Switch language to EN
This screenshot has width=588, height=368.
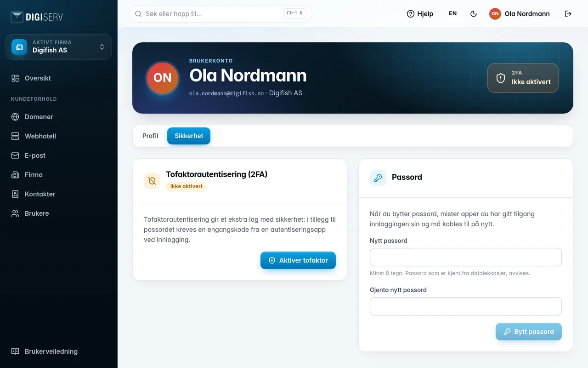pyautogui.click(x=453, y=14)
